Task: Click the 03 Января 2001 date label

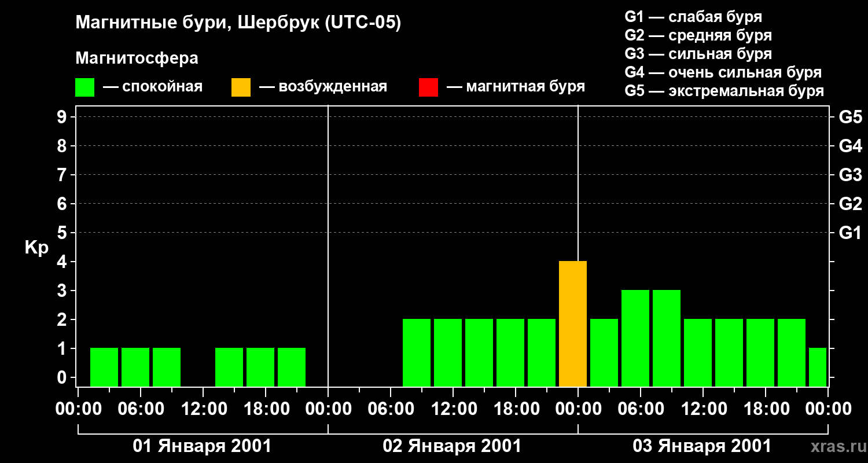Action: (702, 446)
